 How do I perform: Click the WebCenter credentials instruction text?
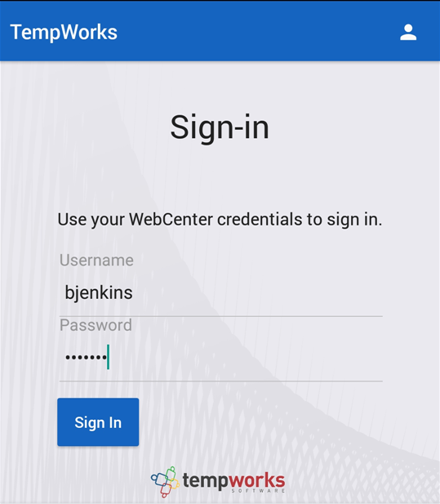(x=220, y=220)
